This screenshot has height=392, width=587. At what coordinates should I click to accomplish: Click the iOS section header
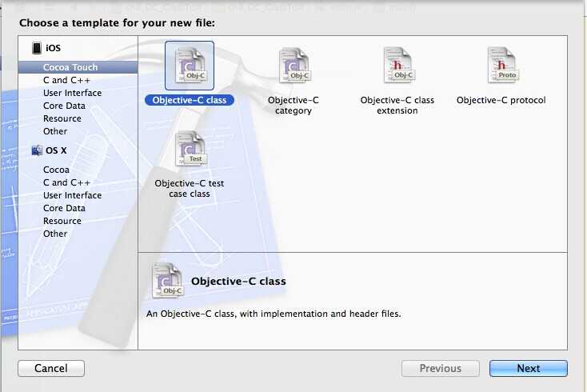click(53, 48)
